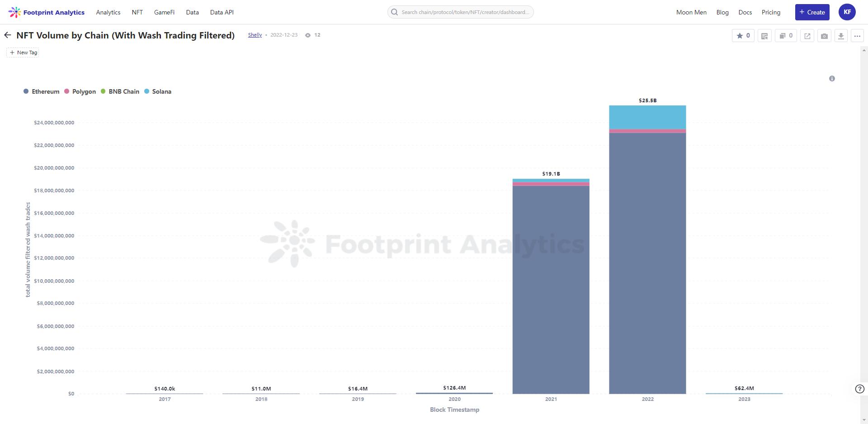Click the Create button

(812, 12)
